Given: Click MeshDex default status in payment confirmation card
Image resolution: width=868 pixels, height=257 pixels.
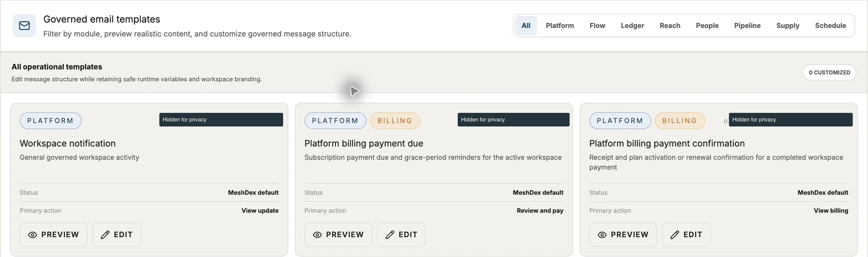Looking at the screenshot, I should (823, 193).
